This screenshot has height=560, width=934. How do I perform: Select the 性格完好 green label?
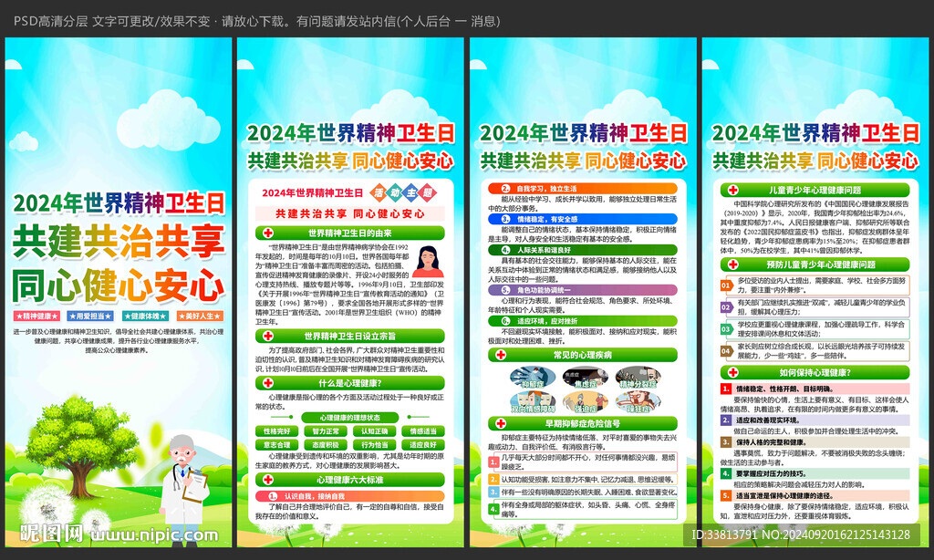point(277,431)
